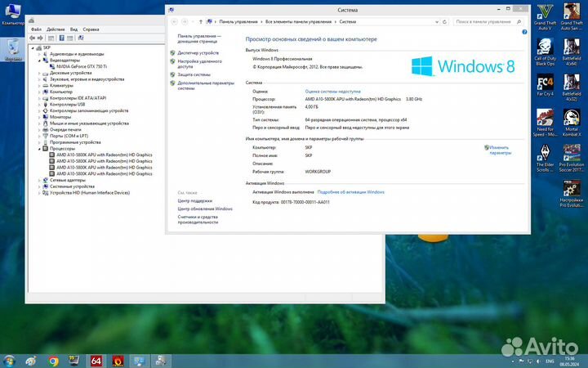Click the Forward arrow in Device Manager toolbar
Image resolution: width=588 pixels, height=368 pixels.
(41, 38)
